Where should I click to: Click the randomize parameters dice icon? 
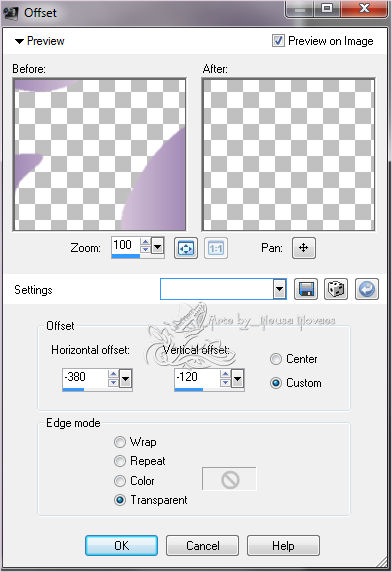tap(336, 289)
